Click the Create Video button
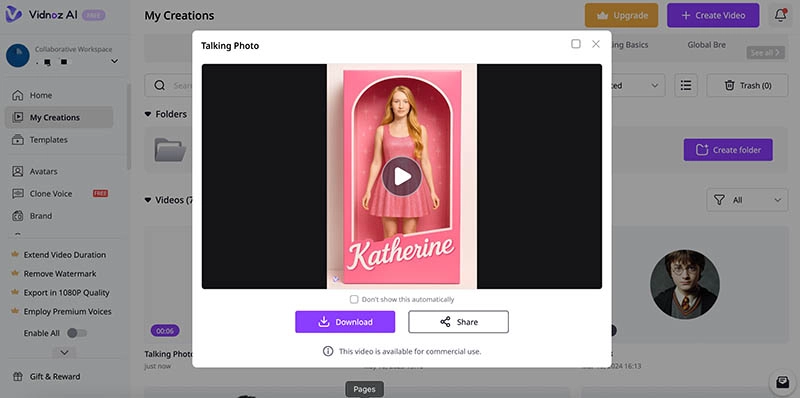The height and width of the screenshot is (398, 800). [x=713, y=15]
